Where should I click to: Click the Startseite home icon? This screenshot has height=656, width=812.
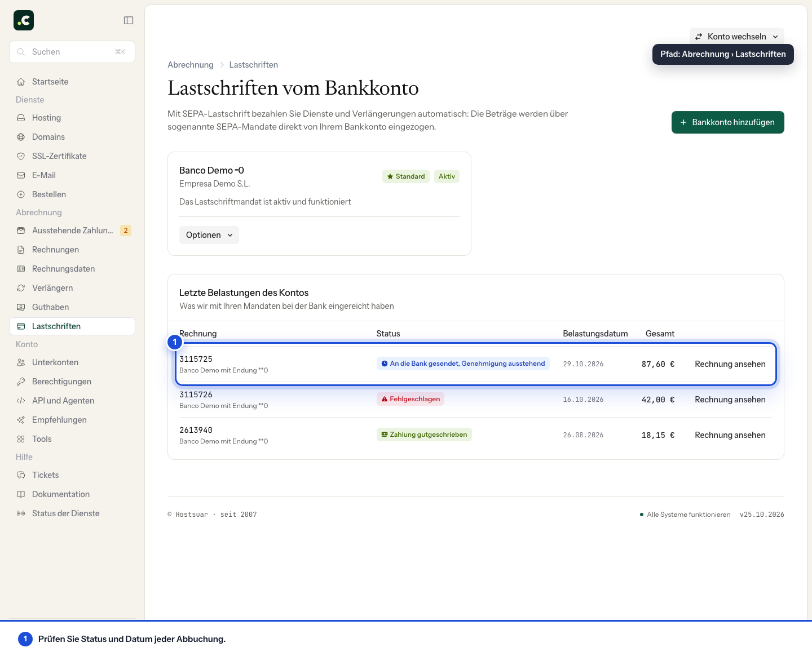21,82
